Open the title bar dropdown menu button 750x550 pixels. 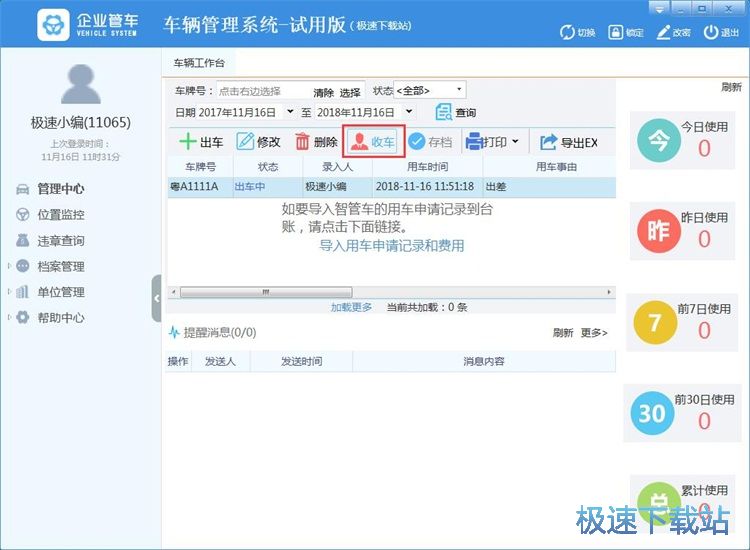pos(659,9)
